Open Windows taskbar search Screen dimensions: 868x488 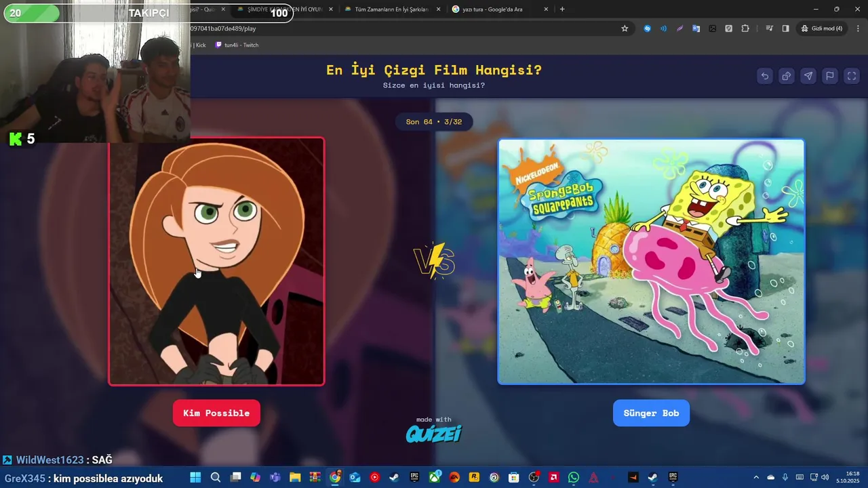pyautogui.click(x=216, y=477)
